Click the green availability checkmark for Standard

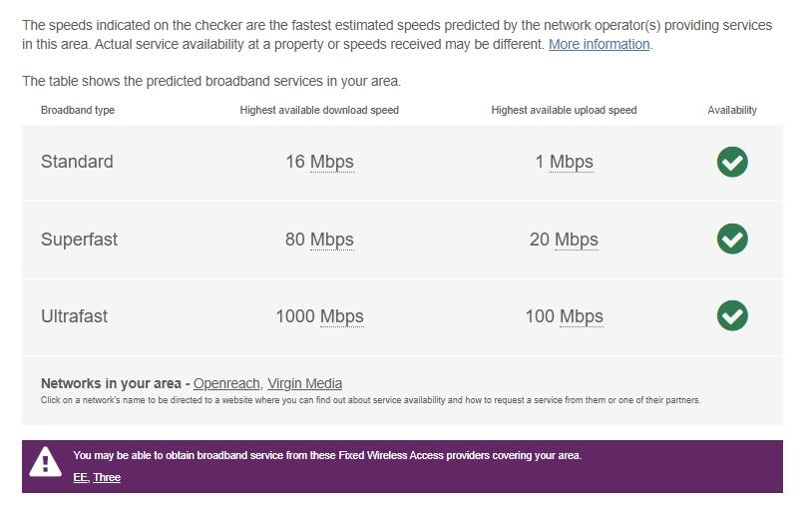732,162
